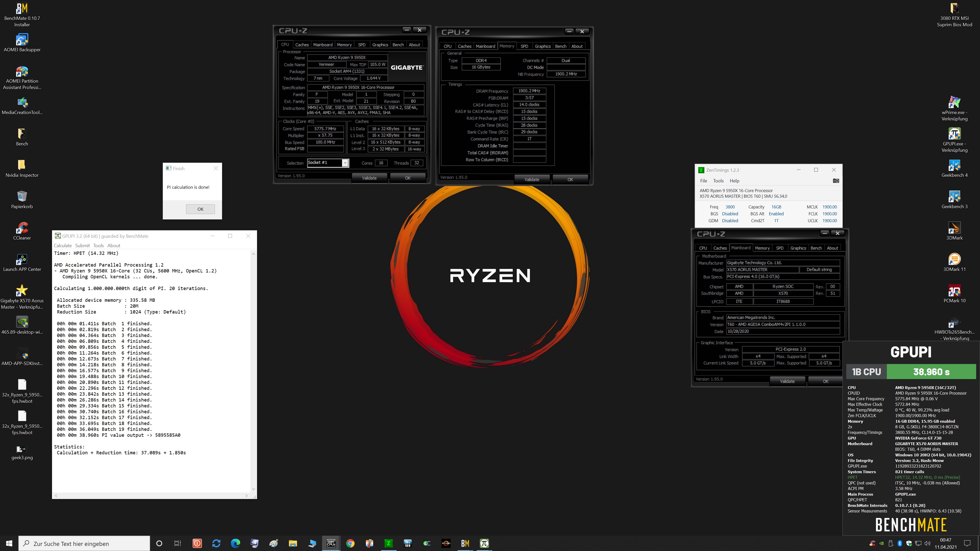Expand the Socket #1 selection dropdown
Image resolution: width=980 pixels, height=551 pixels.
coord(345,163)
